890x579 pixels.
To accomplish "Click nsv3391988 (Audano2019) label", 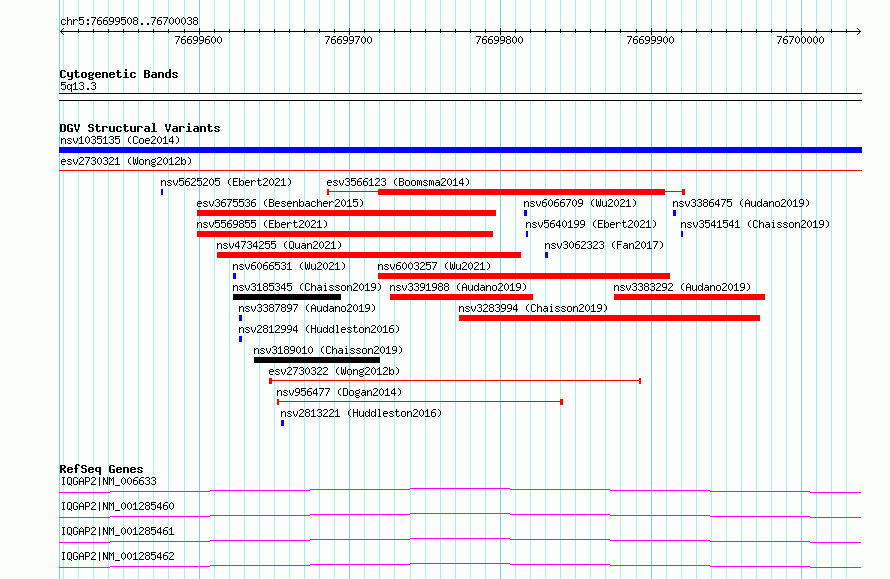I will 458,287.
